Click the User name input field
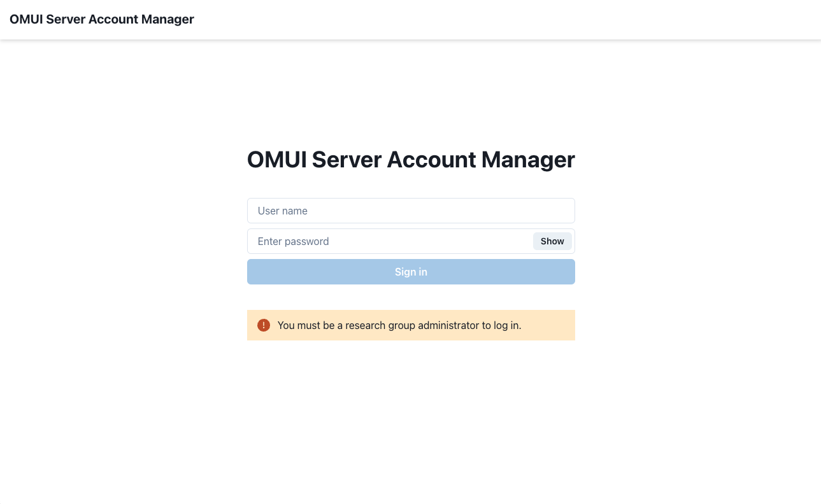 tap(411, 211)
